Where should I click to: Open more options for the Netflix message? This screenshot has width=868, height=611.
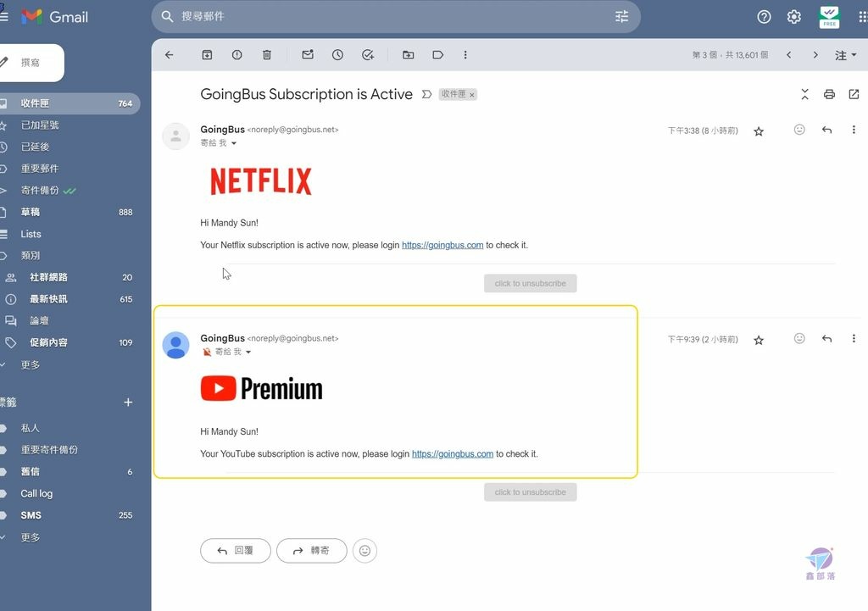(x=854, y=130)
